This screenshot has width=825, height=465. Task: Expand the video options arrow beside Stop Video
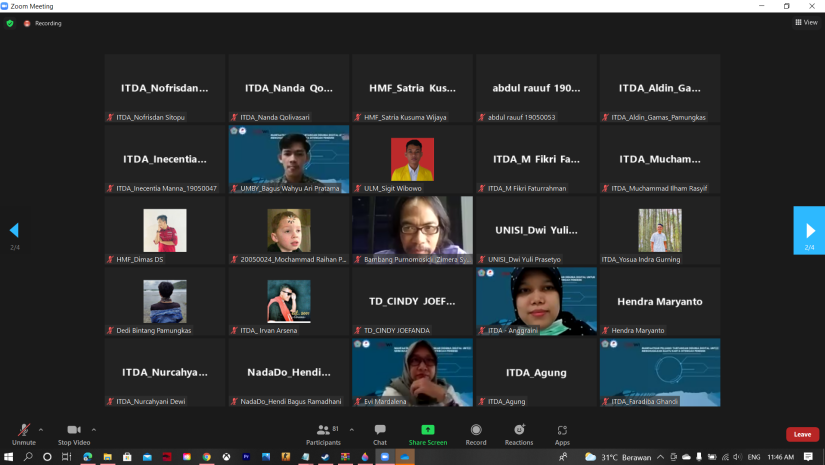click(x=94, y=429)
